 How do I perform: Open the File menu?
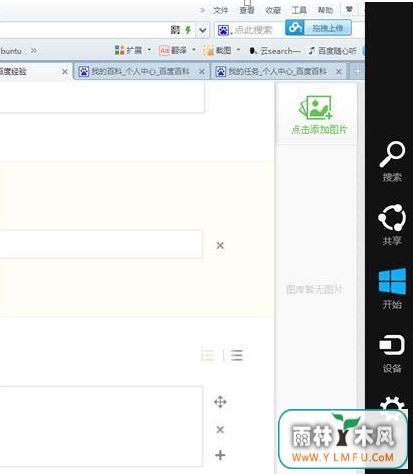[221, 10]
